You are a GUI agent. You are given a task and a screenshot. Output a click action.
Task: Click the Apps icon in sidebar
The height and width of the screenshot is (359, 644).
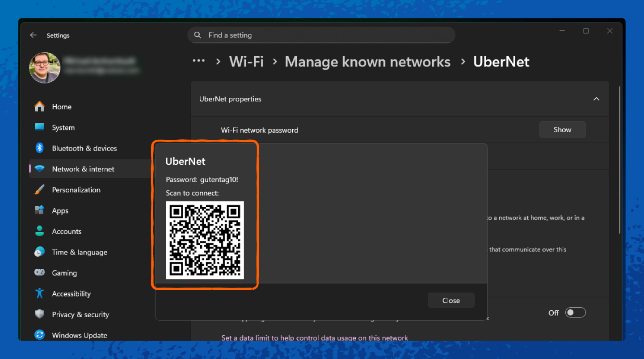click(40, 210)
